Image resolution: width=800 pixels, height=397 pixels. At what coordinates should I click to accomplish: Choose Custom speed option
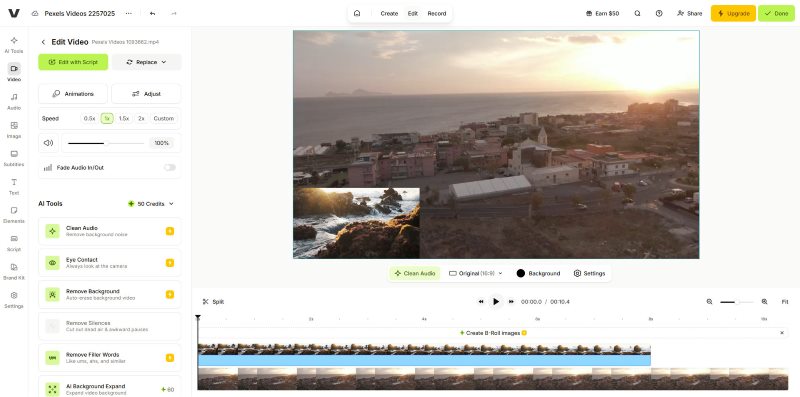[164, 118]
